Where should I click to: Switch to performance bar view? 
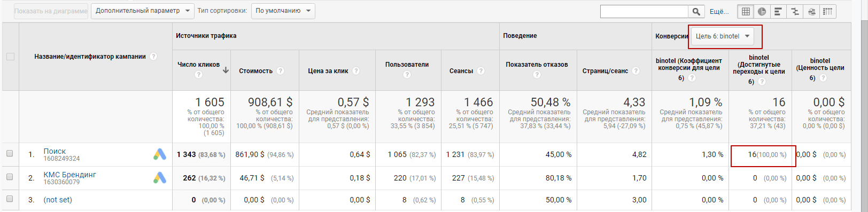778,11
